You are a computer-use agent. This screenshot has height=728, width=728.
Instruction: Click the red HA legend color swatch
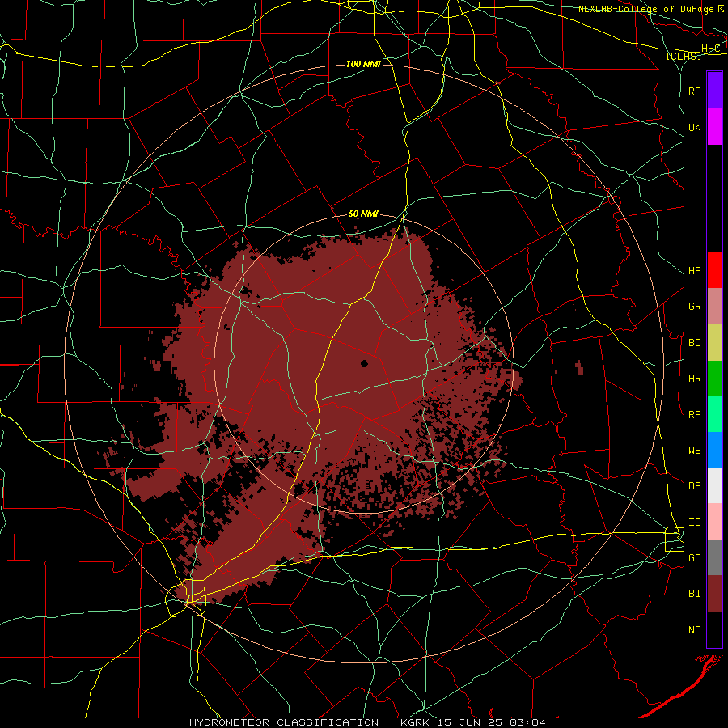click(714, 270)
